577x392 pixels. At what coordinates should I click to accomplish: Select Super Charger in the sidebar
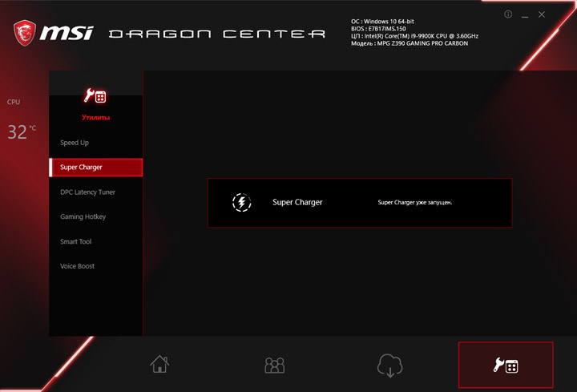(x=95, y=168)
